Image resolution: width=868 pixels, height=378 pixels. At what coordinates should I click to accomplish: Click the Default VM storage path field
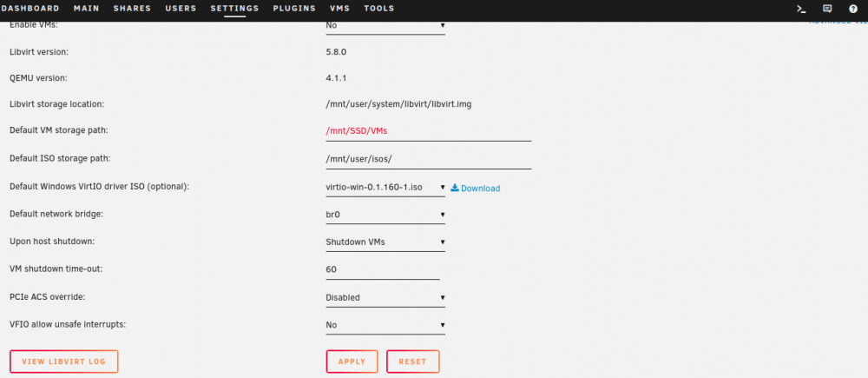point(429,131)
